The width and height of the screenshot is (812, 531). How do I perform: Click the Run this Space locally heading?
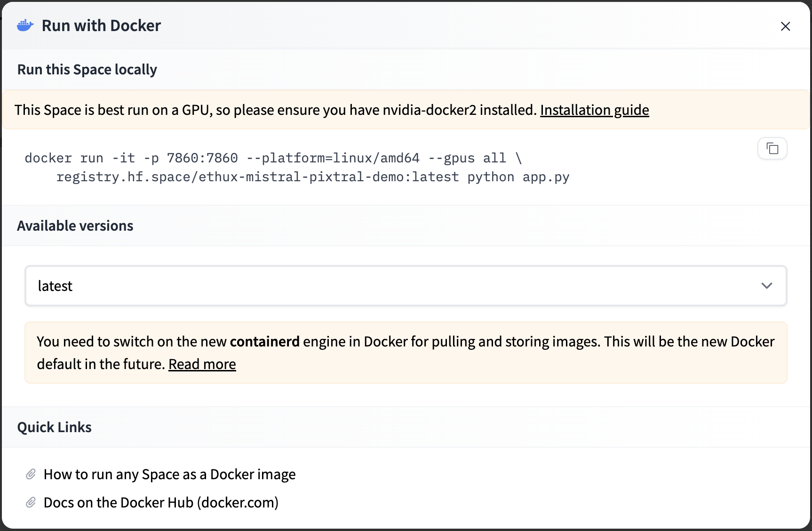87,69
